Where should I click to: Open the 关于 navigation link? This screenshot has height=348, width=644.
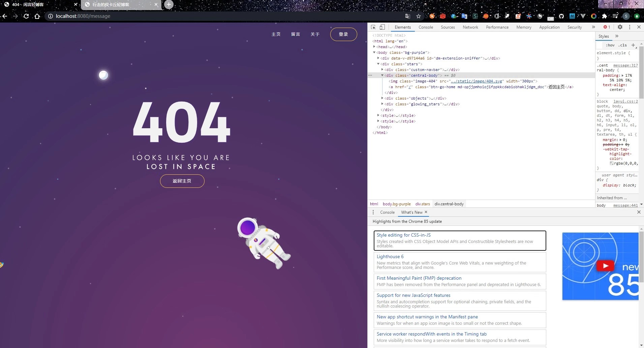point(315,34)
